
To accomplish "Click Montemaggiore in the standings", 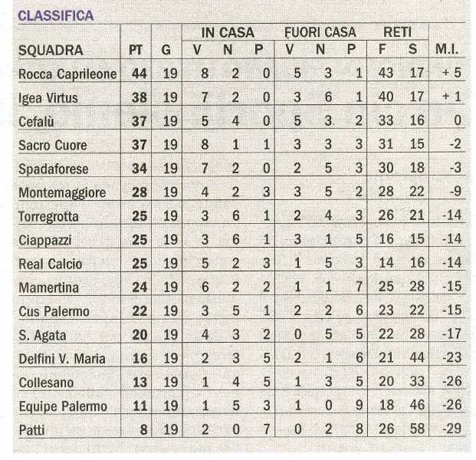I will tap(62, 192).
